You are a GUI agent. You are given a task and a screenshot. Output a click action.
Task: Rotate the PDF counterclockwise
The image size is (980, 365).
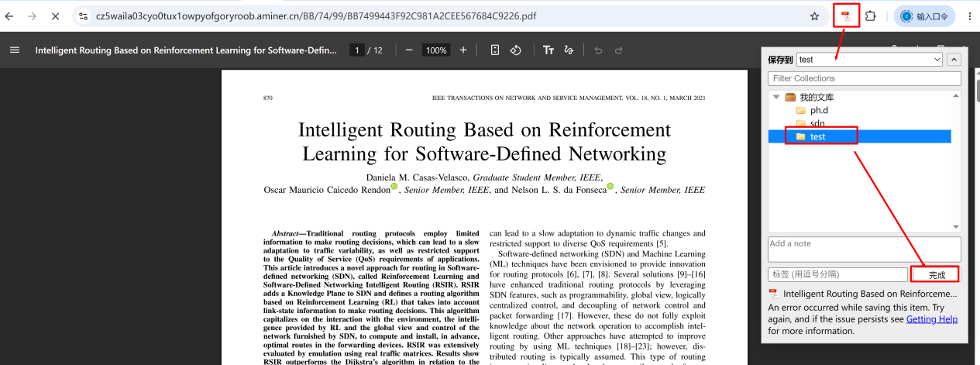coord(515,50)
